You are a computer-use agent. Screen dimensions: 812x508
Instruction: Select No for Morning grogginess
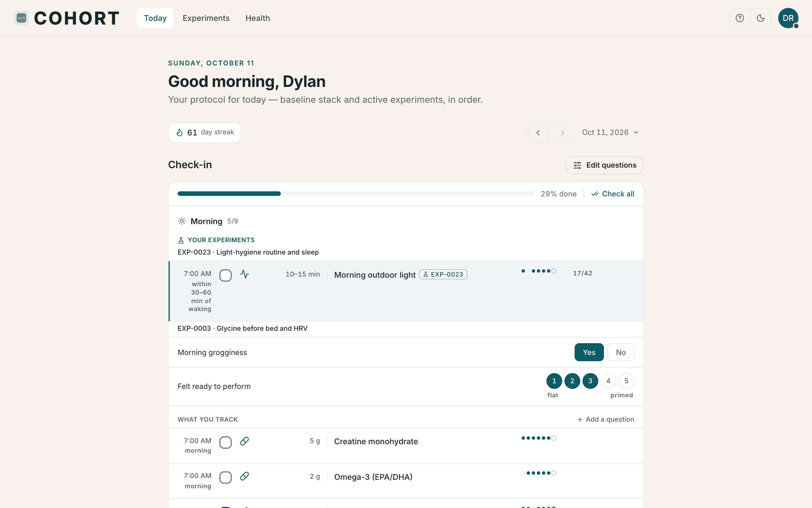[x=620, y=352]
